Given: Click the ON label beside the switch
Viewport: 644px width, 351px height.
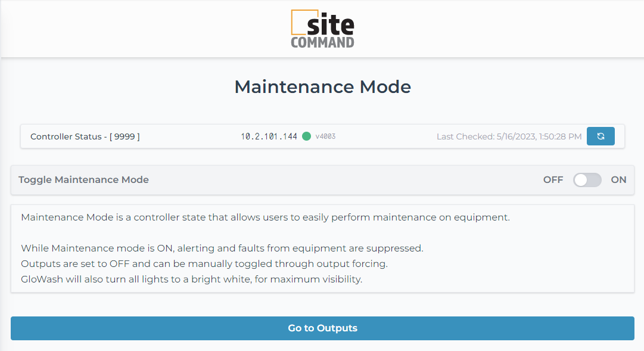Looking at the screenshot, I should click(618, 180).
